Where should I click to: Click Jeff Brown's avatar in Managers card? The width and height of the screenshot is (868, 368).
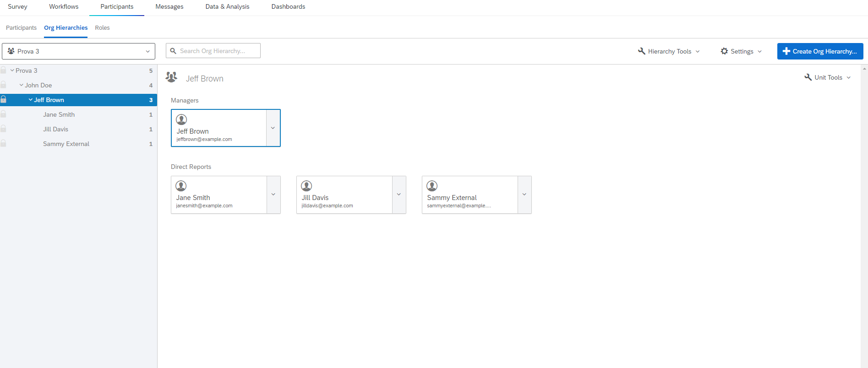(181, 119)
